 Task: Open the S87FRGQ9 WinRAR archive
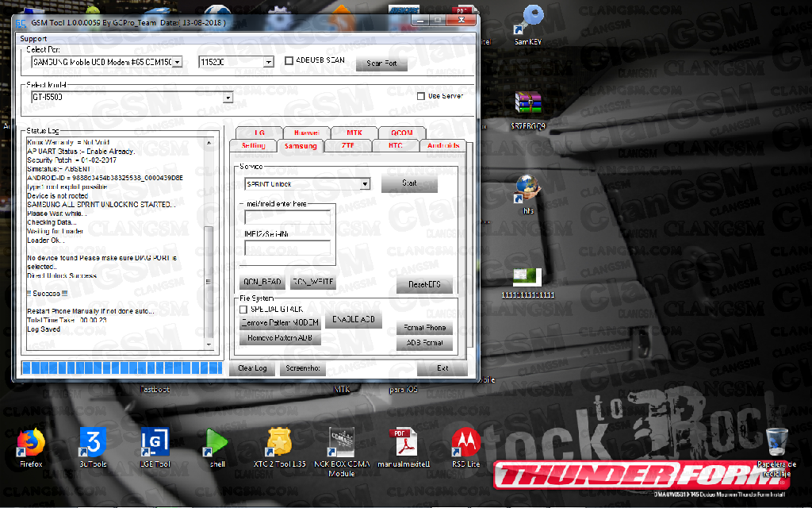coord(528,110)
